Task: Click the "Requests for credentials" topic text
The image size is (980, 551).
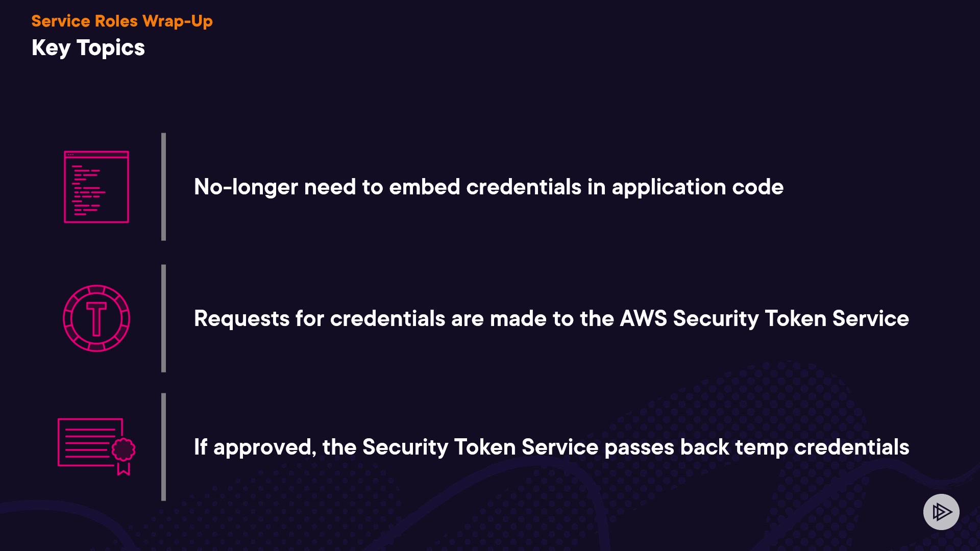Action: (x=551, y=318)
